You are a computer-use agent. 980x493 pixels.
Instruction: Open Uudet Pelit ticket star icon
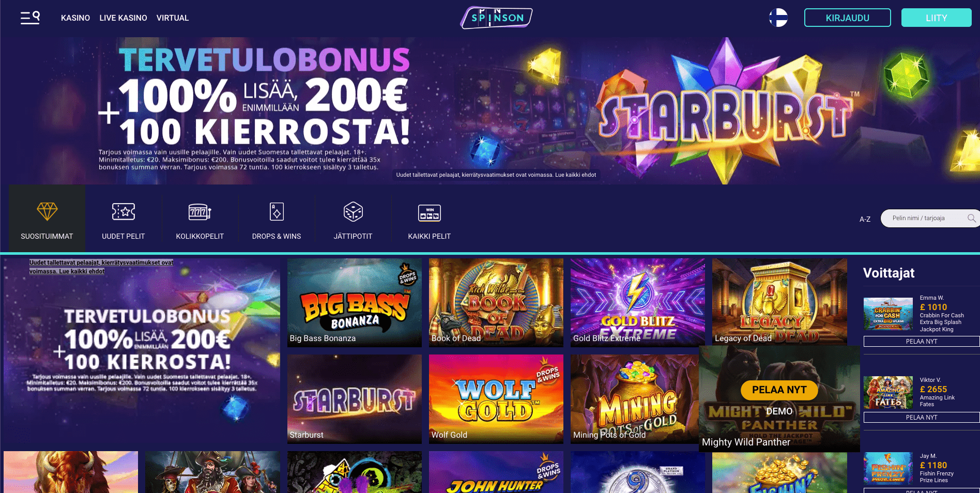click(x=124, y=211)
